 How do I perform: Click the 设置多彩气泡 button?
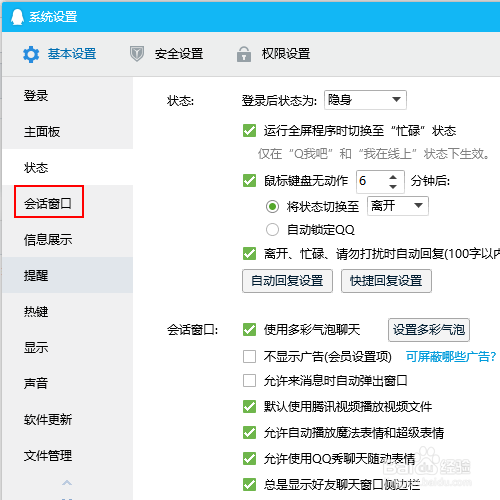point(429,330)
